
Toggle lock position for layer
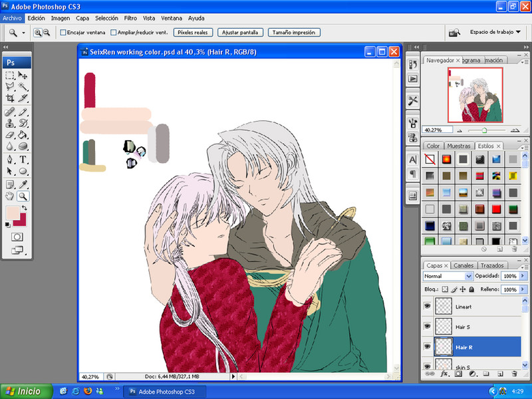coord(462,289)
